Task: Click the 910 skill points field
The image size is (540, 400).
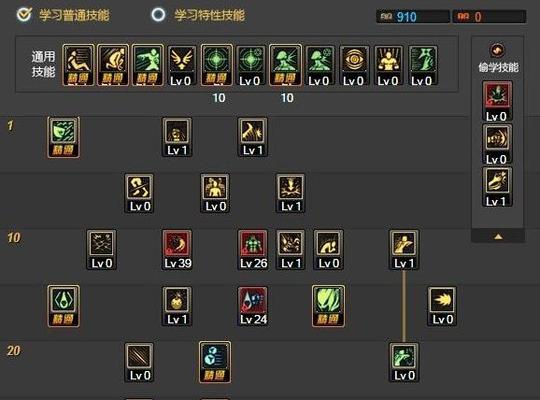Action: point(413,17)
